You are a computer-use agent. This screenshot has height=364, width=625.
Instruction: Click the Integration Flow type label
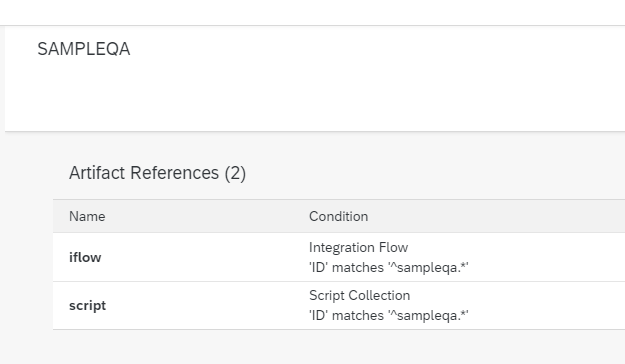click(358, 247)
